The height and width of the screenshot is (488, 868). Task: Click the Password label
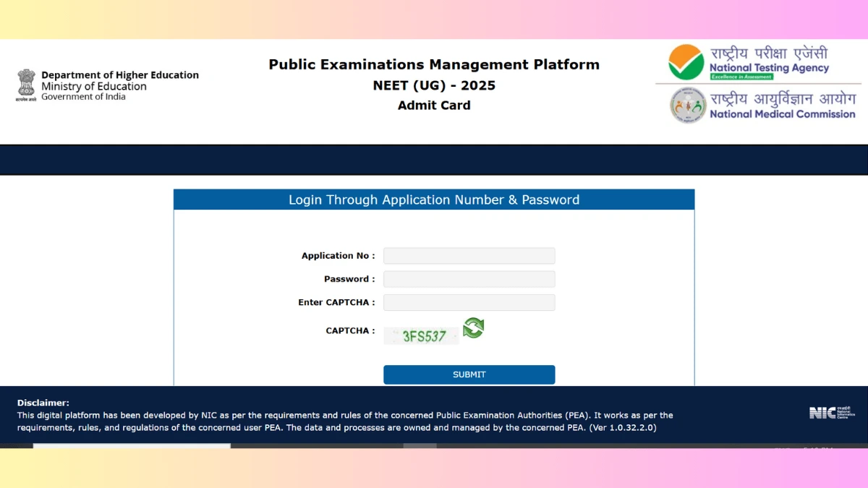(x=349, y=279)
